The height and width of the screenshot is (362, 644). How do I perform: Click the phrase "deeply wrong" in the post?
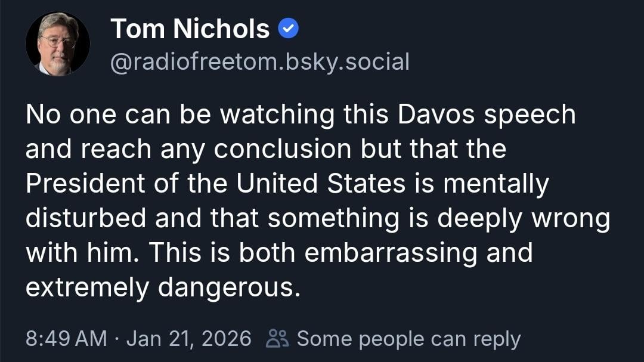point(524,219)
